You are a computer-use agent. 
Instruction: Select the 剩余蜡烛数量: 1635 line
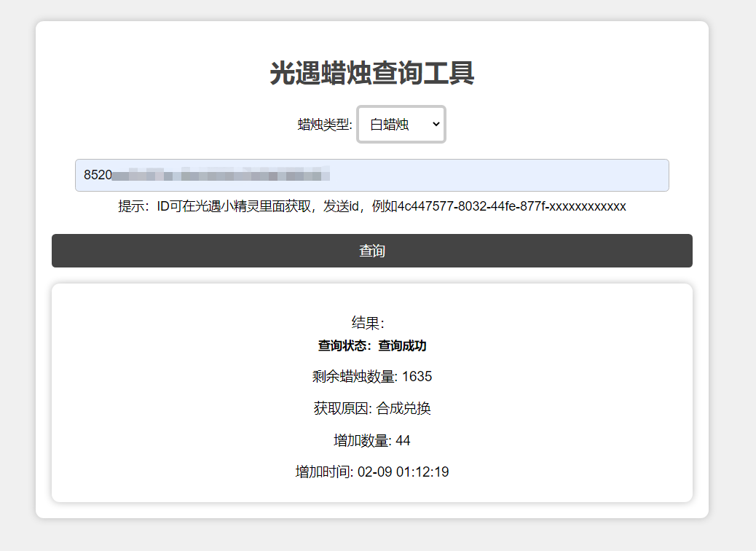(371, 376)
